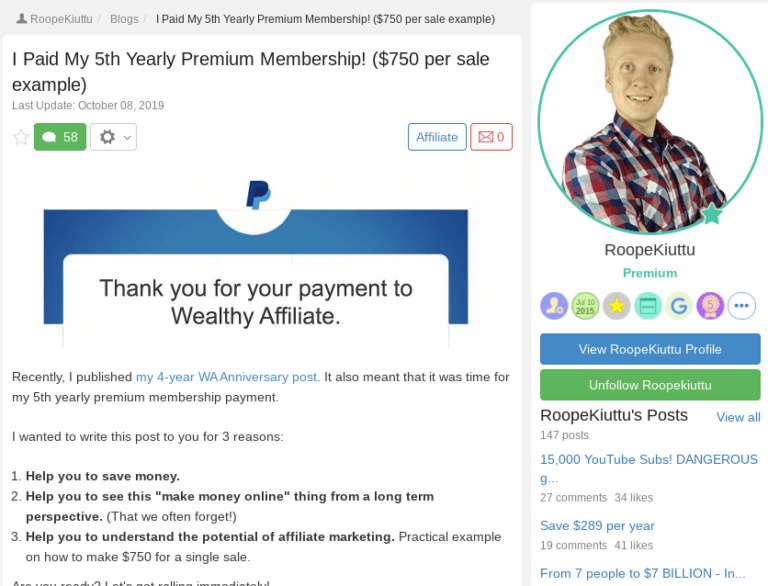Open the View all posts link
This screenshot has height=586, width=768.
(738, 417)
